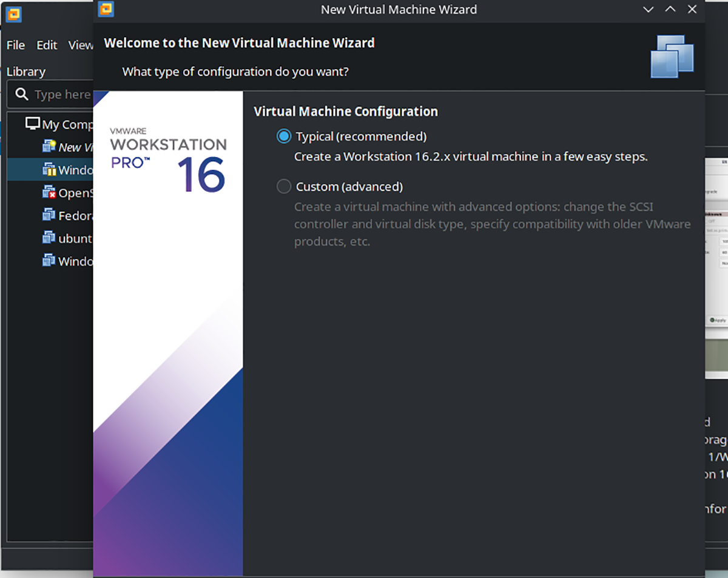Click the My Computer monitor icon
Image resolution: width=728 pixels, height=578 pixels.
[x=33, y=124]
